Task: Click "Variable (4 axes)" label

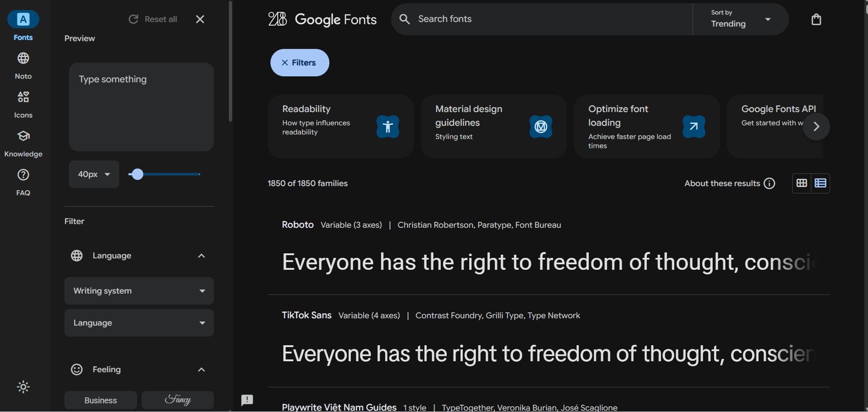Action: (369, 316)
